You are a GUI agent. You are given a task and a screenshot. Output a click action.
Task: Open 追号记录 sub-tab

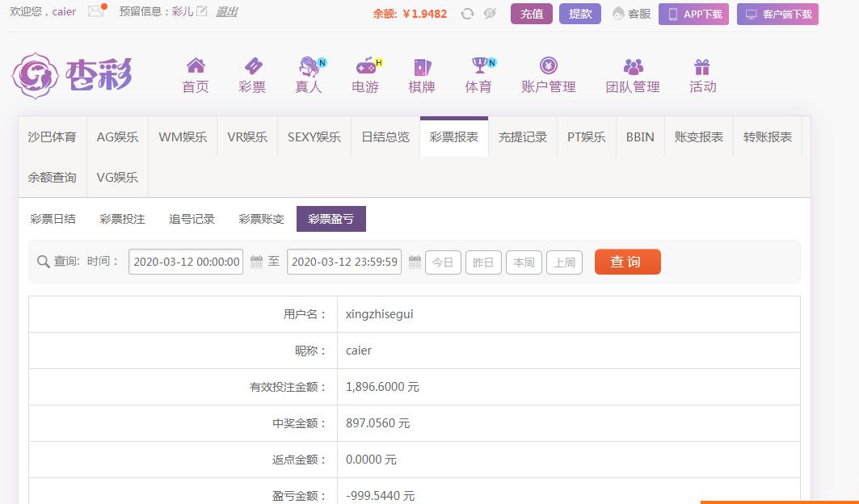(x=192, y=219)
